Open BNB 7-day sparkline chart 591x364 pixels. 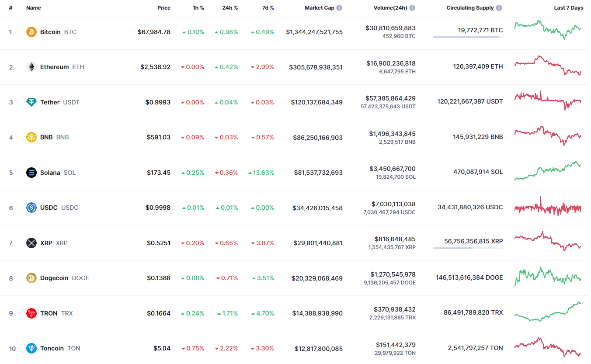click(548, 135)
